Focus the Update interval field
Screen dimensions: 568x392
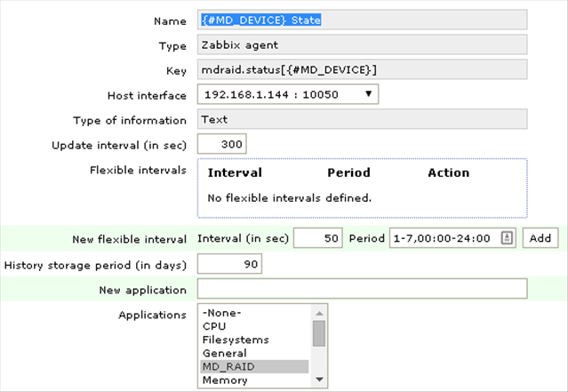222,144
